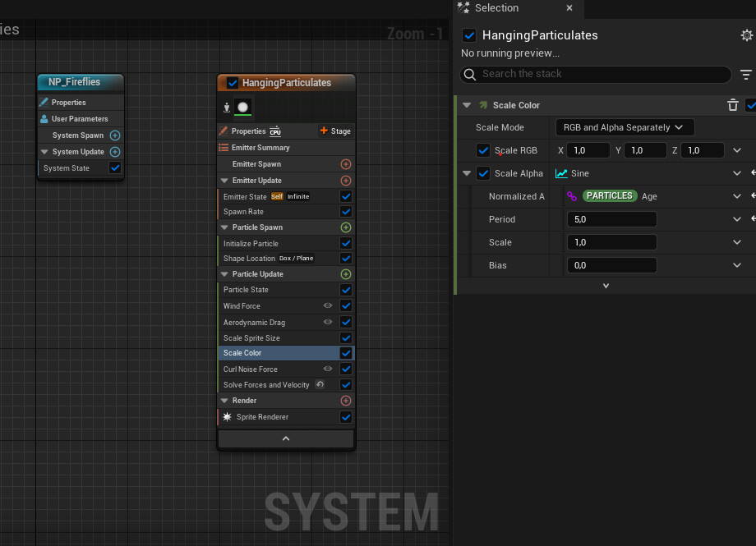The width and height of the screenshot is (756, 546).
Task: Collapse the Particle Update group
Action: [224, 274]
